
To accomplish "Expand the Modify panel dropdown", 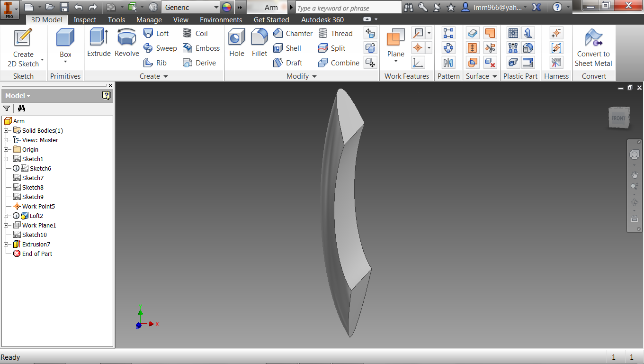I will [314, 76].
